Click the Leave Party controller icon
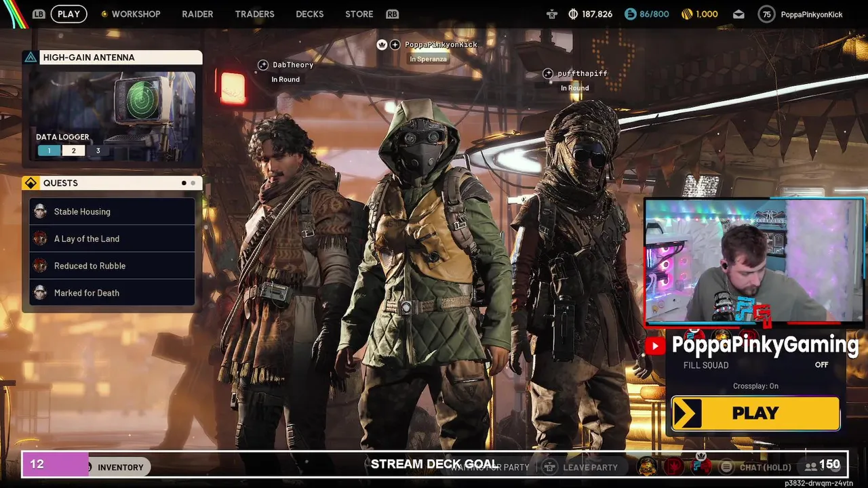The image size is (868, 488). tap(551, 467)
